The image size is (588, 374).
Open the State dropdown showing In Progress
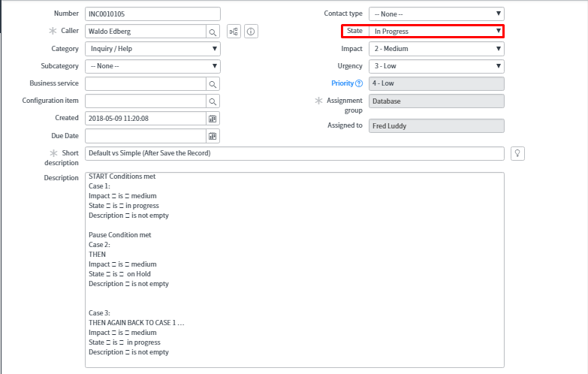pos(436,31)
